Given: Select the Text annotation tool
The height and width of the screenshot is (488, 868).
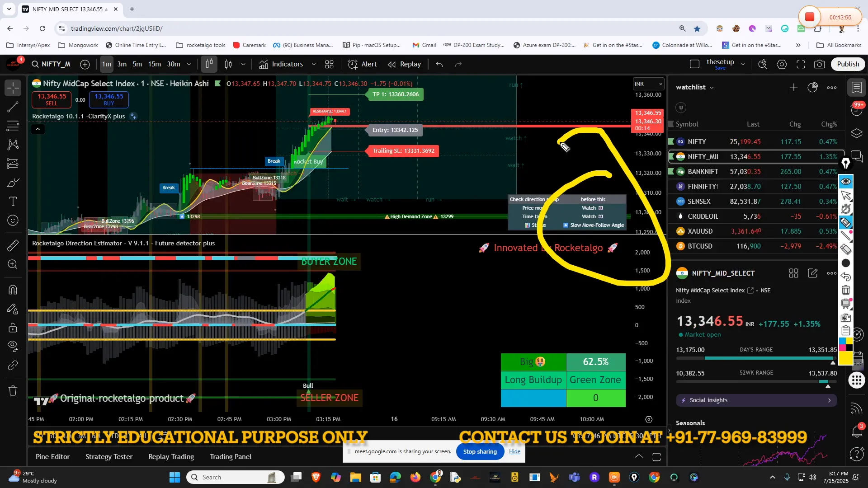Looking at the screenshot, I should coord(13,202).
